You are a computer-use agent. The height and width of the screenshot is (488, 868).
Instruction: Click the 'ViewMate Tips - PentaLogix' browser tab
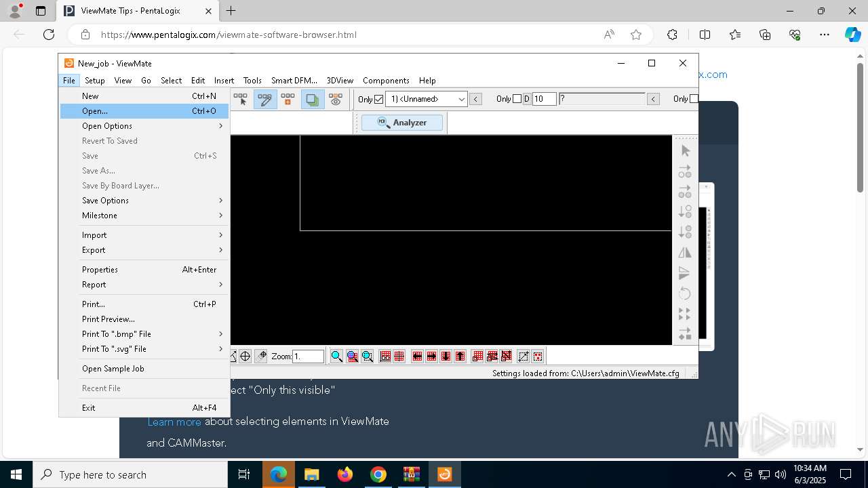point(137,11)
